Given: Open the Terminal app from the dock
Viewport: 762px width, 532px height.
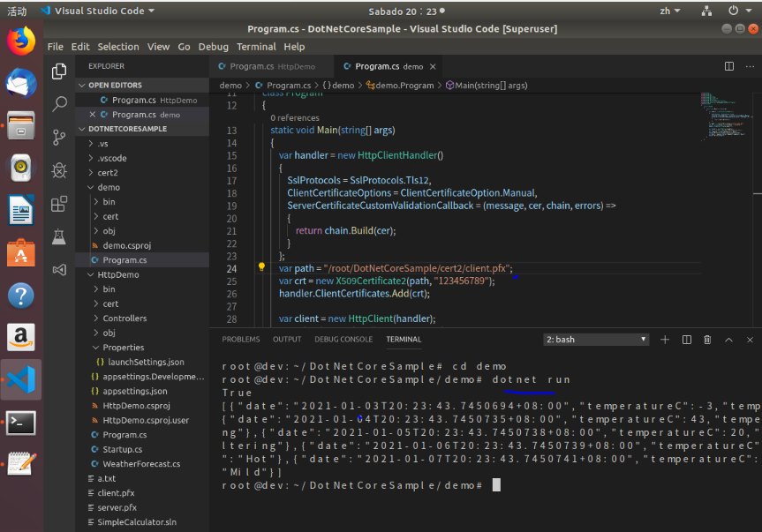Looking at the screenshot, I should coord(21,423).
